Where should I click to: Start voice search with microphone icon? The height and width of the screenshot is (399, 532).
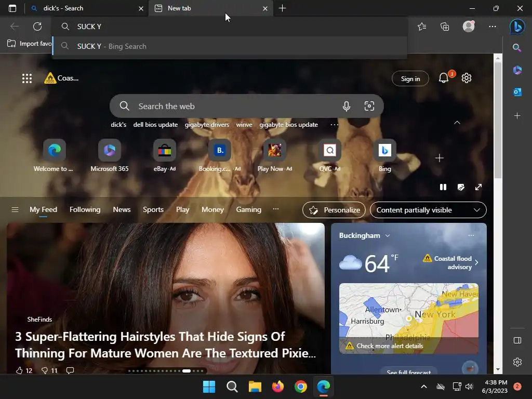click(x=347, y=106)
